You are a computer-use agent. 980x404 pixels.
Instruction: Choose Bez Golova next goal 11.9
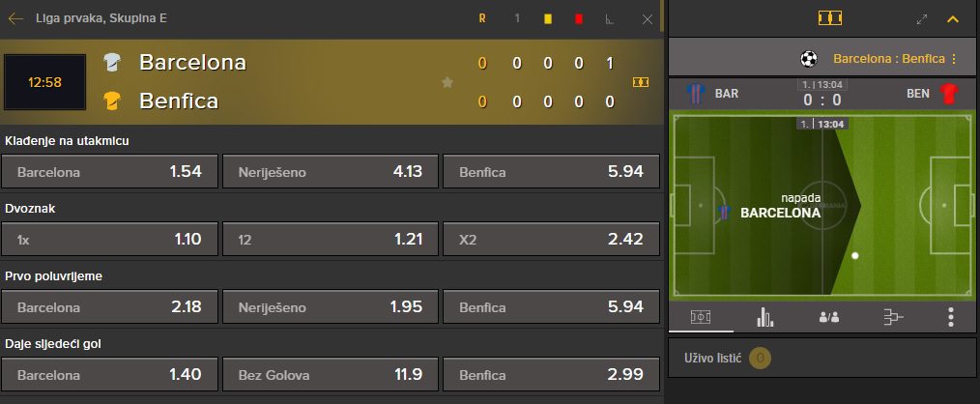tap(331, 375)
